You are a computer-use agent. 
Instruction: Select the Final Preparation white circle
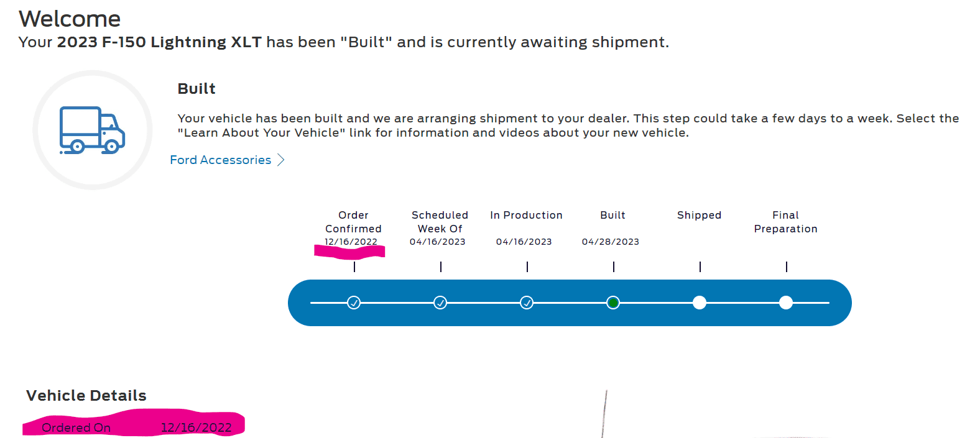click(x=786, y=303)
